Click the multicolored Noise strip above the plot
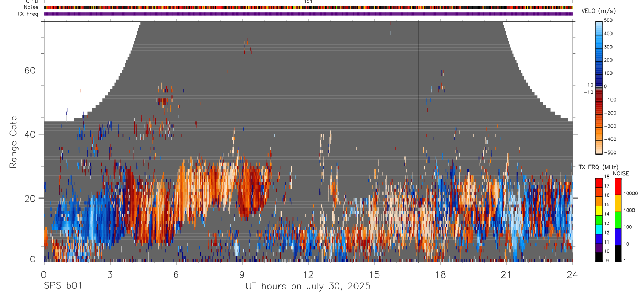644x297 pixels. [x=308, y=8]
